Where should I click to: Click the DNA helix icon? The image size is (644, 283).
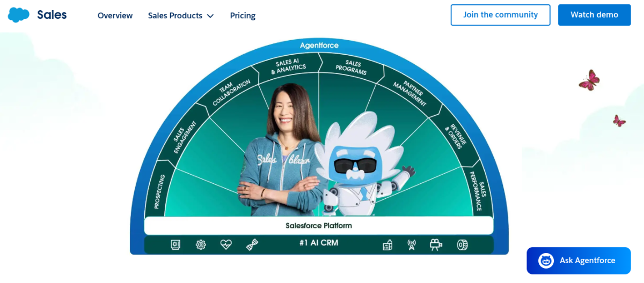click(x=252, y=245)
